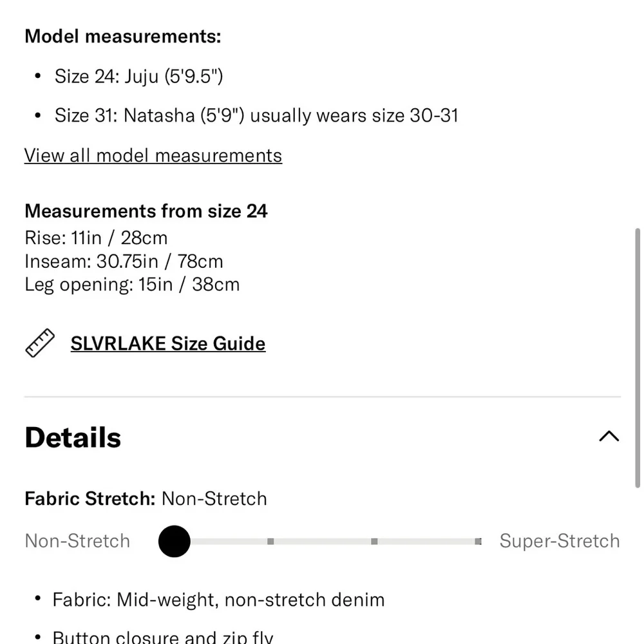644x644 pixels.
Task: Click the Details section heading
Action: tap(73, 437)
